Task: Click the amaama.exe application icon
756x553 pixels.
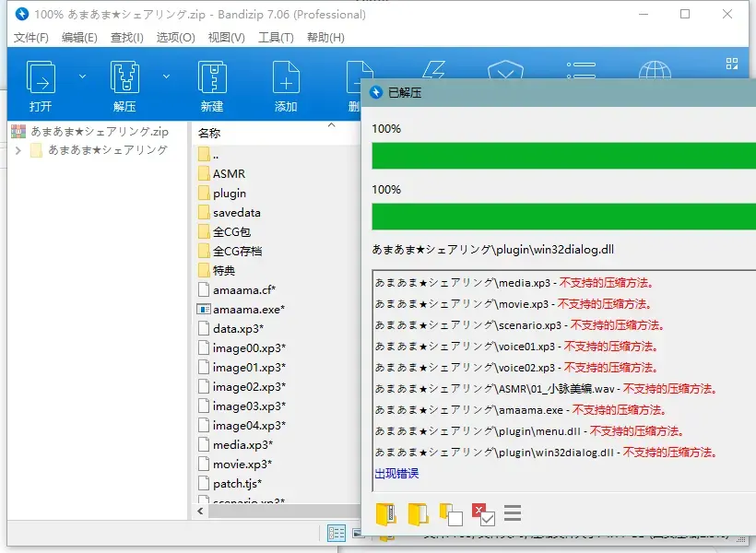Action: tap(204, 309)
